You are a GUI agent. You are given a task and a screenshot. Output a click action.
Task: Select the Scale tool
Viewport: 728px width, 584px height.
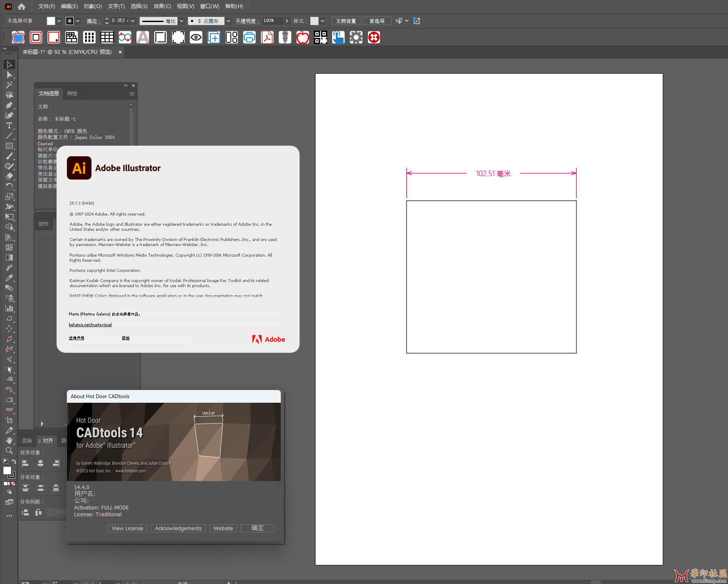pyautogui.click(x=9, y=197)
